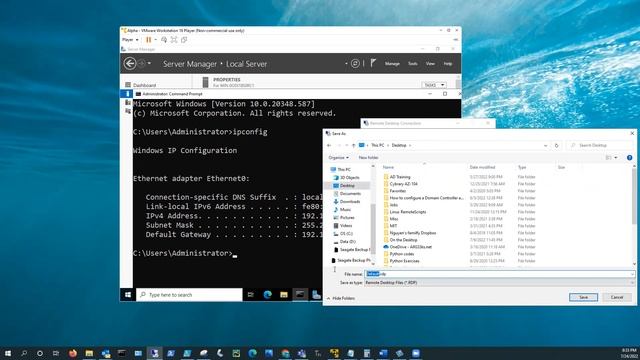Sort by Name column header

click(389, 167)
